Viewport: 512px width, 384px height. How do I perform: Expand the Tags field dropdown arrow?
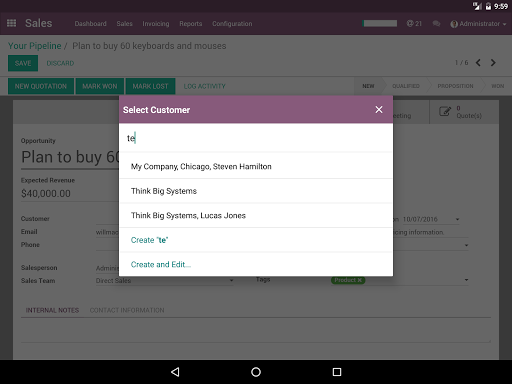466,280
